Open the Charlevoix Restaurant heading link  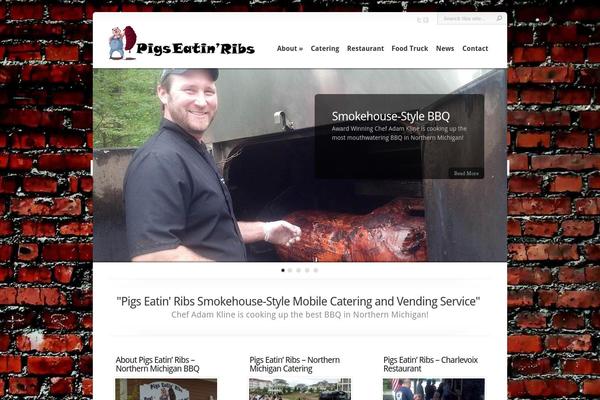pos(430,364)
